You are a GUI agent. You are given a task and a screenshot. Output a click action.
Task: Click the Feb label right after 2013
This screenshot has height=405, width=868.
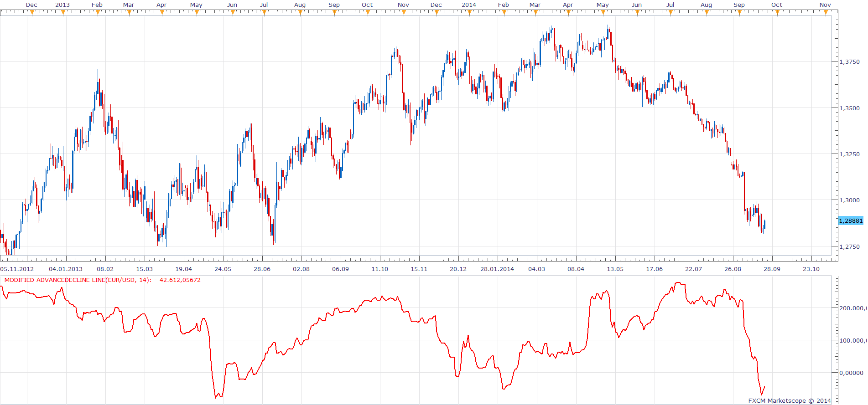pyautogui.click(x=97, y=5)
